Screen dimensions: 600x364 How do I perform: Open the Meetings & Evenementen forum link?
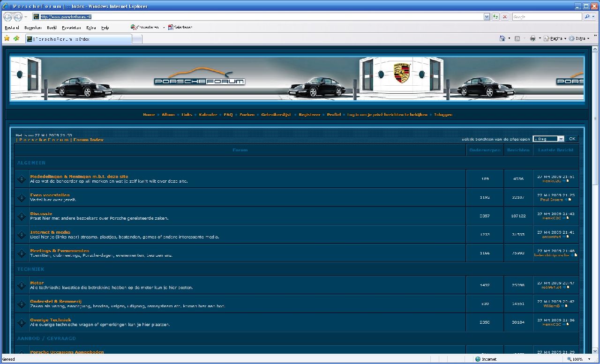click(x=60, y=251)
